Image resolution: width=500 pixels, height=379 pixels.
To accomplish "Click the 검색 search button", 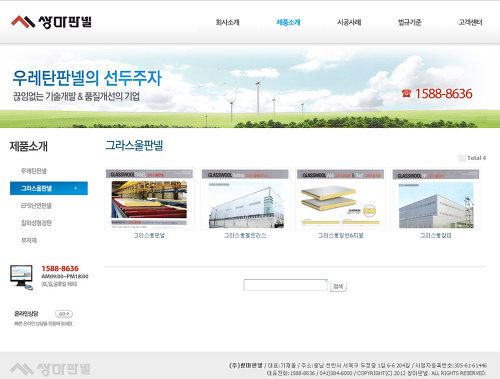I will pos(338,286).
